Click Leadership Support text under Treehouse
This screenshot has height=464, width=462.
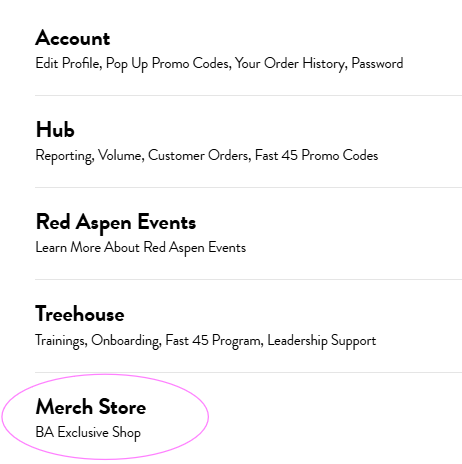coord(322,341)
